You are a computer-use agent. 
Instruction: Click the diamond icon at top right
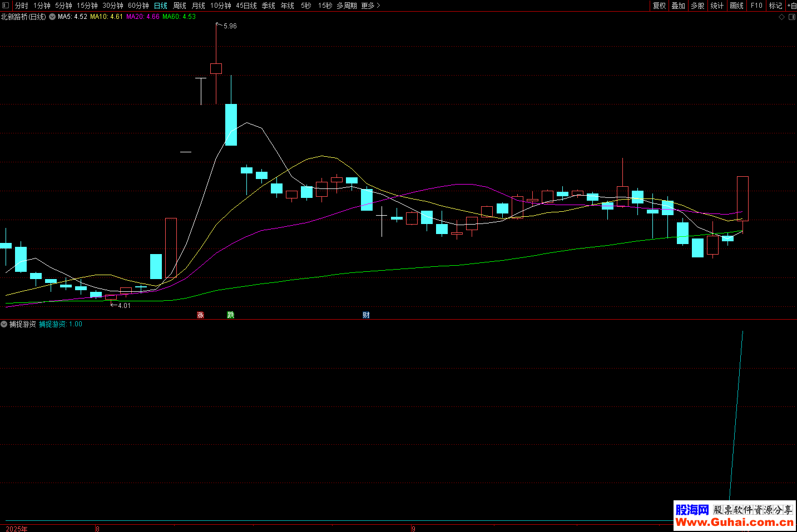[781, 17]
